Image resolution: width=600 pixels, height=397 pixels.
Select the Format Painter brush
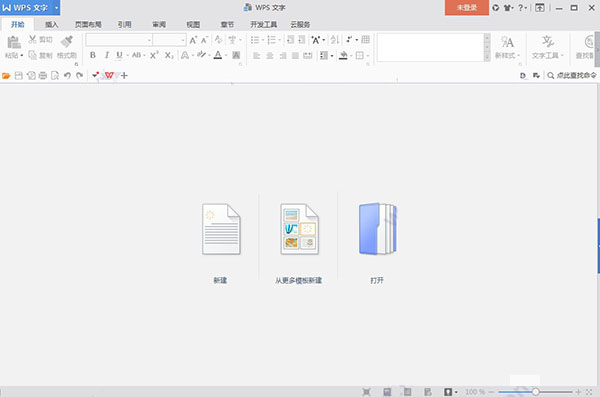point(67,41)
